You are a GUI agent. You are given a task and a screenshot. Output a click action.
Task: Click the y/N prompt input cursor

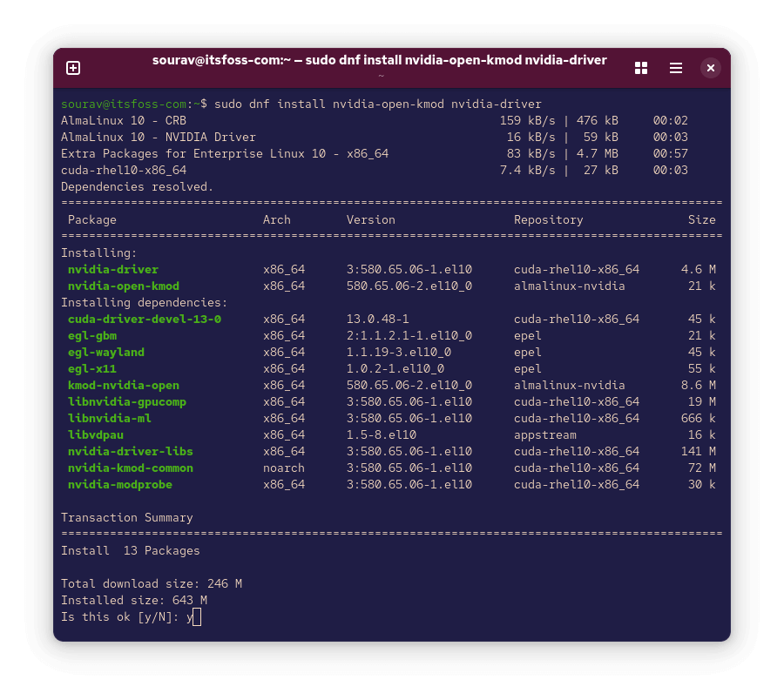[197, 617]
